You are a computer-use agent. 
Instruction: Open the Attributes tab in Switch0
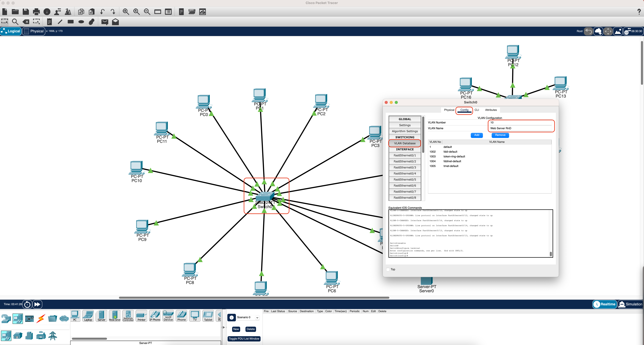pos(491,110)
